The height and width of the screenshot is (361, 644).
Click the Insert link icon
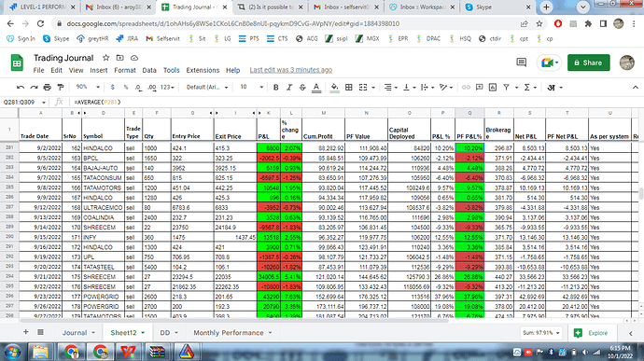tap(466, 87)
